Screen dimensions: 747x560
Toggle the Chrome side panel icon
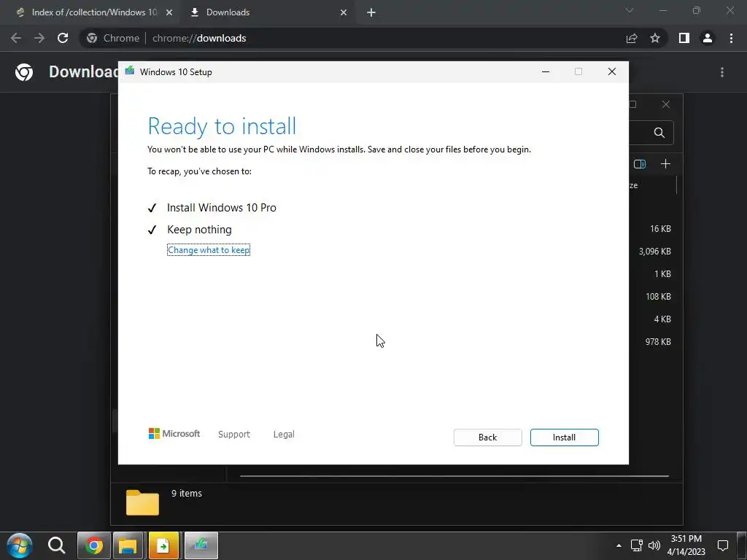click(684, 38)
